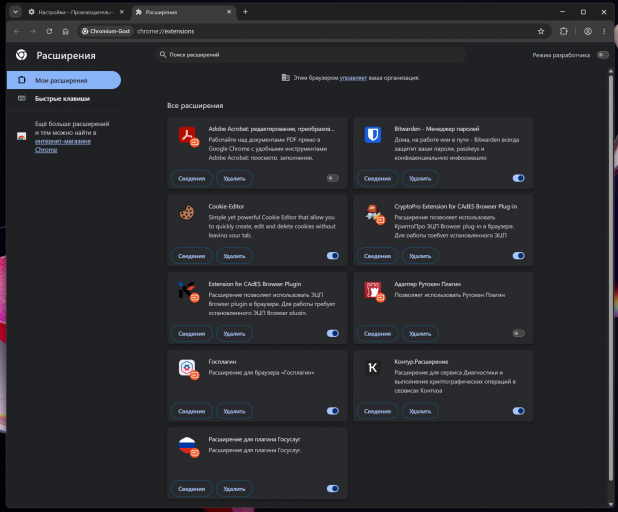
Task: Close the Расширения tab
Action: (229, 12)
